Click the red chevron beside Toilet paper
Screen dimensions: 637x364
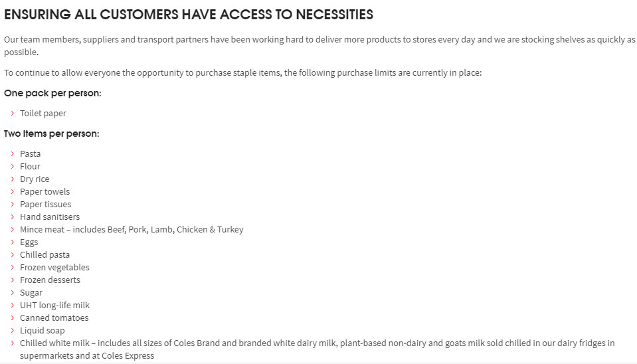click(12, 114)
